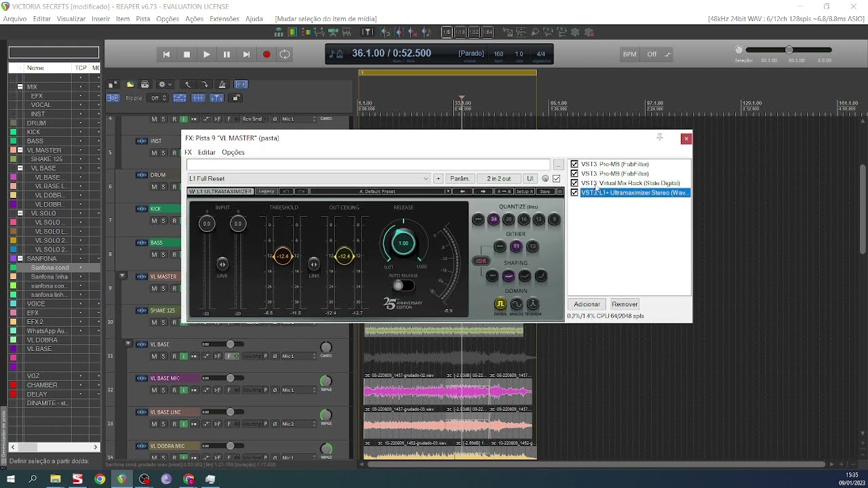This screenshot has width=868, height=488.
Task: Toggle snap toolbar icon
Action: [216, 98]
